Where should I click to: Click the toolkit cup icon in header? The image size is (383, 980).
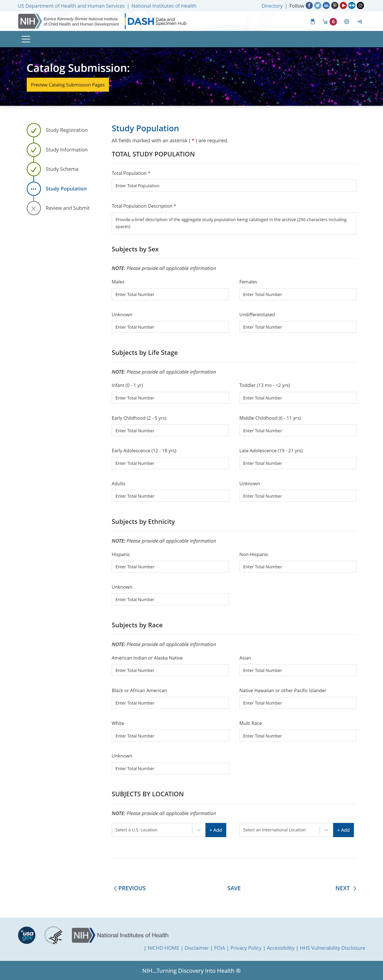click(313, 22)
